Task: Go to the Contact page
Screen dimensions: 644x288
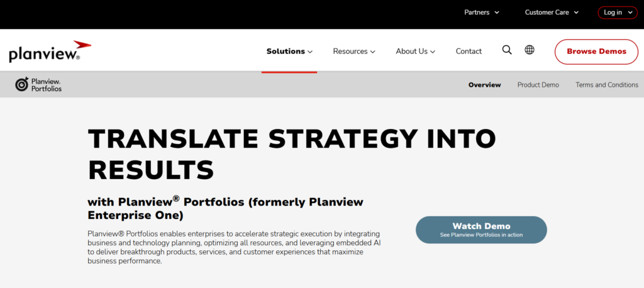Action: (x=469, y=52)
